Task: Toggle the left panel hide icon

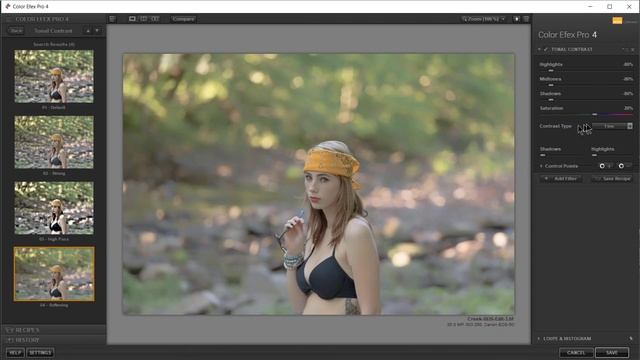Action: click(112, 19)
